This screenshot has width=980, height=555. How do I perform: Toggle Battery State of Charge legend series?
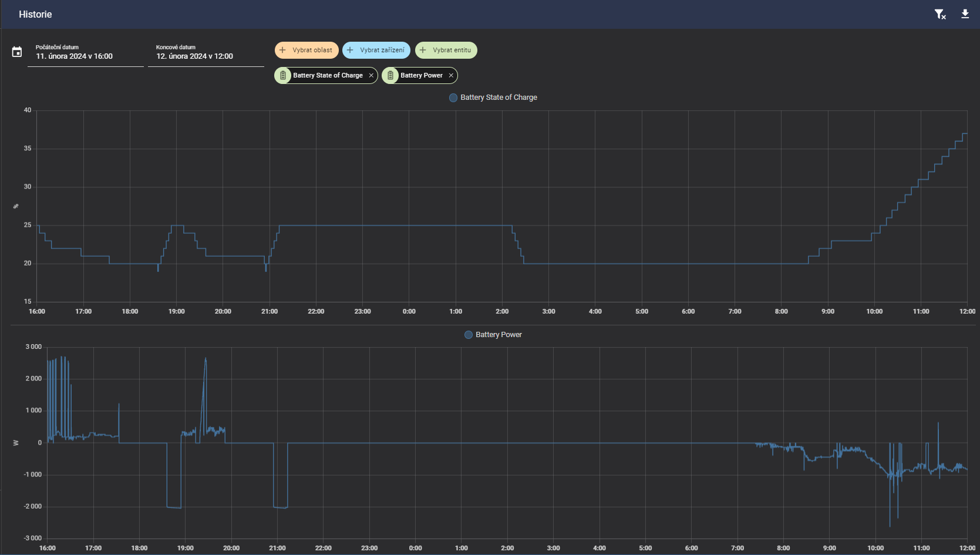(x=493, y=97)
